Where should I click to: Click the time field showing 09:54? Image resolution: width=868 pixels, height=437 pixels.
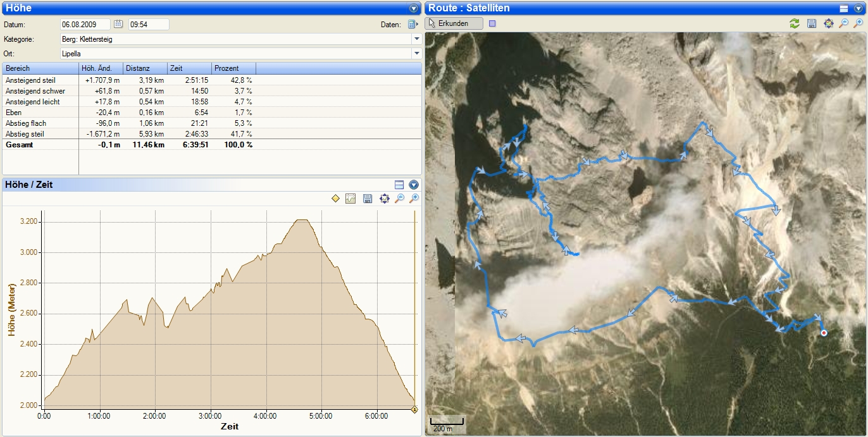click(149, 25)
